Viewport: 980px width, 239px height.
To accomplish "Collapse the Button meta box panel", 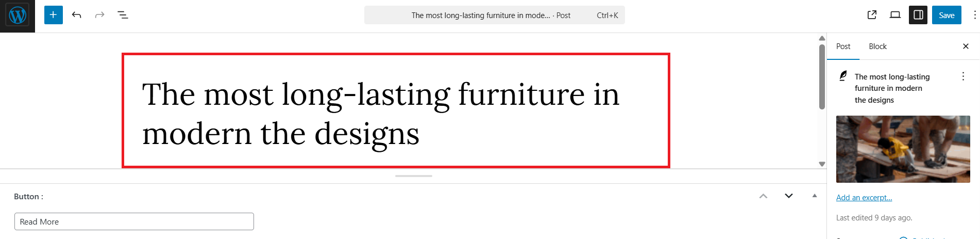I will click(815, 196).
